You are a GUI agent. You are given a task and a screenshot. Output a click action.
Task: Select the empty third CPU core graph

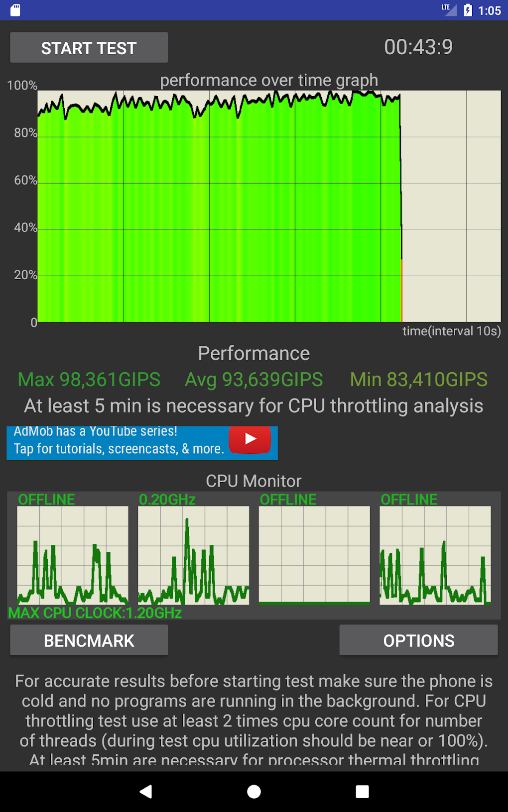(314, 555)
